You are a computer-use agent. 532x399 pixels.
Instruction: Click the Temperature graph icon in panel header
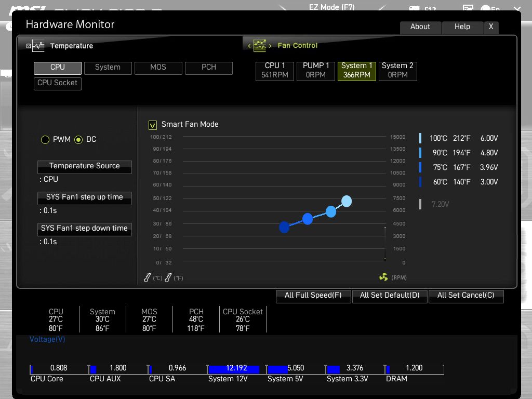pos(38,46)
